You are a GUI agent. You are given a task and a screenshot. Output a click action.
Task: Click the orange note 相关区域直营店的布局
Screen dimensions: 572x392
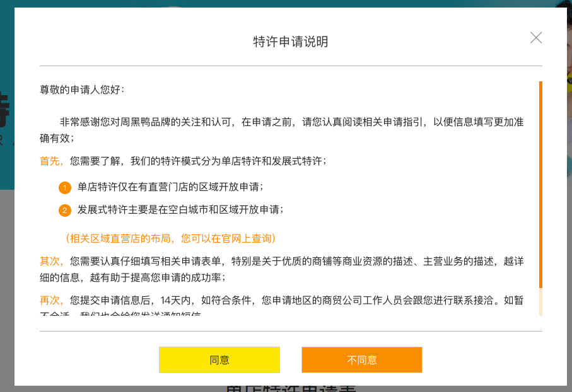pos(170,238)
